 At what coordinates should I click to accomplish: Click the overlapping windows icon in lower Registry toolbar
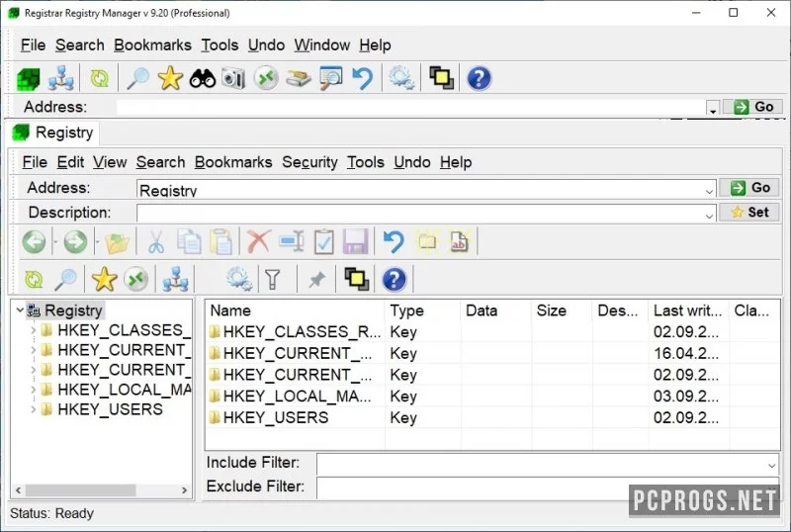tap(357, 280)
